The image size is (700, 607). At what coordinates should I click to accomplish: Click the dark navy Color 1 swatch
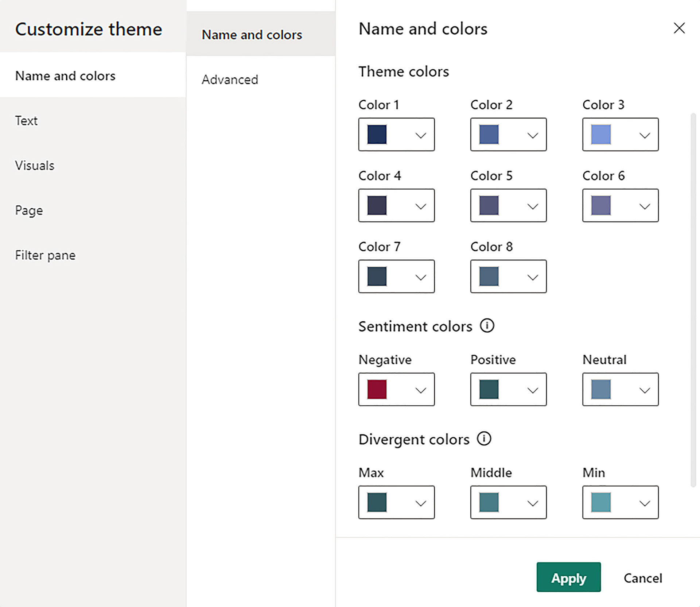(x=377, y=134)
